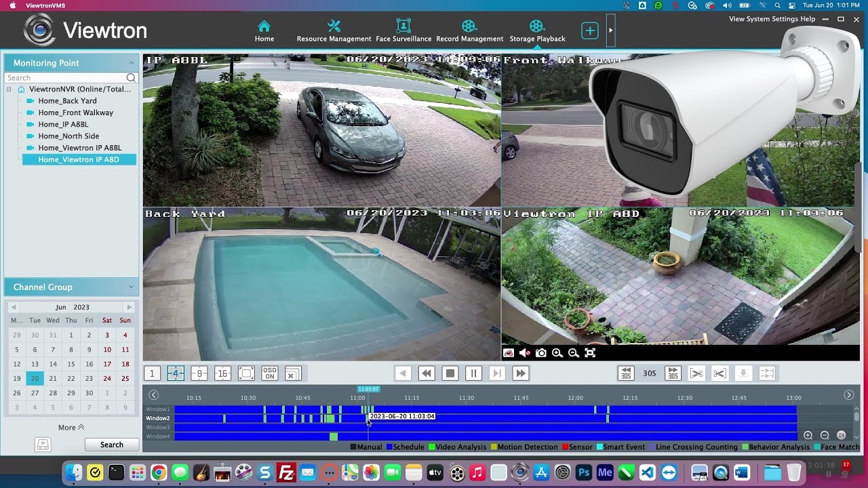This screenshot has width=868, height=488.
Task: Toggle the vehicle icon in video toolbar
Action: point(509,353)
